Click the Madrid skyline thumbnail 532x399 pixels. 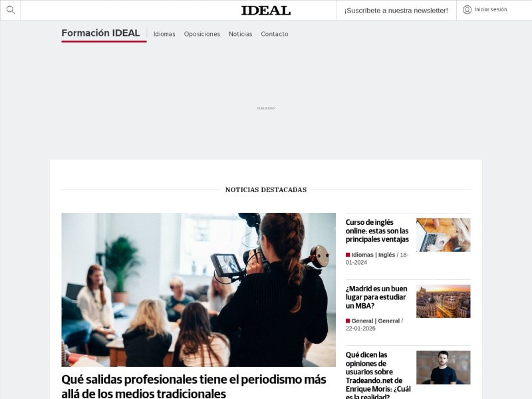[x=443, y=301]
